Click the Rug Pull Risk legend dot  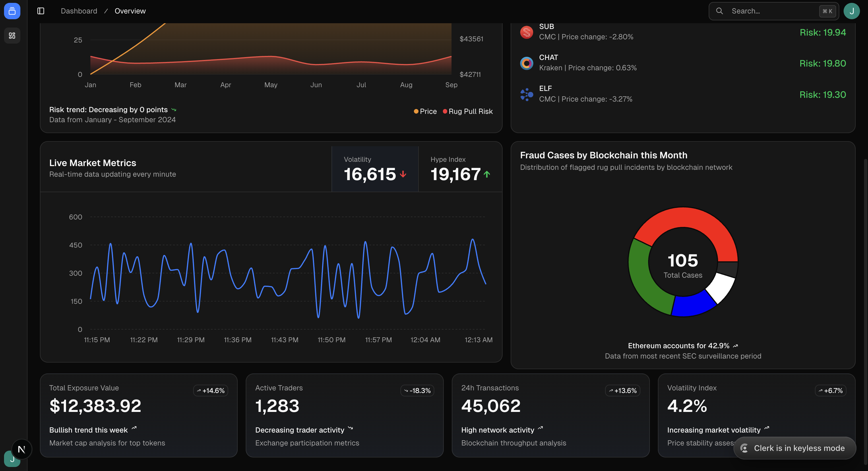tap(445, 111)
